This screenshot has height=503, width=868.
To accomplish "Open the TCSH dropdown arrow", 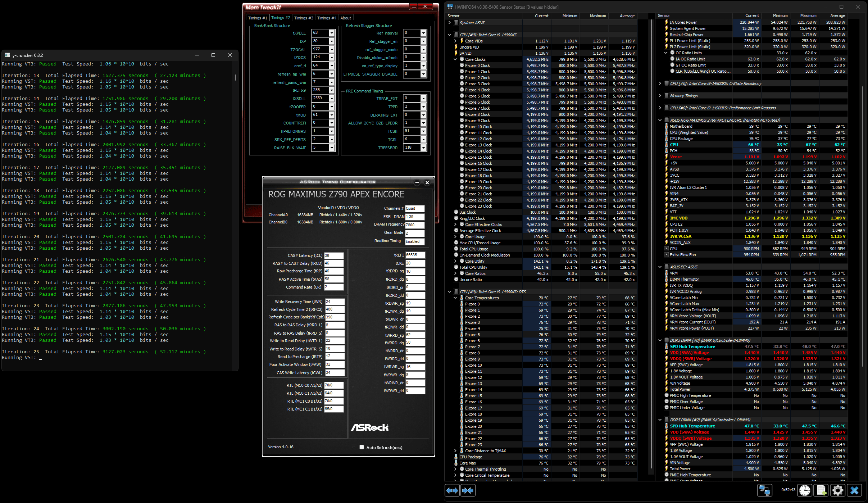I will [x=423, y=131].
